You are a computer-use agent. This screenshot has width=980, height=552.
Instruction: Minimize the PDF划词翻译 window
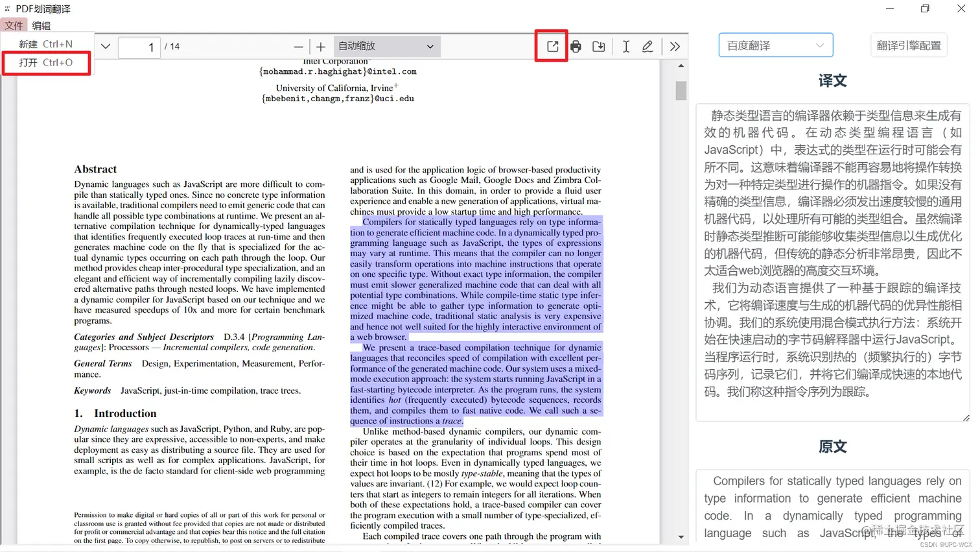coord(890,8)
